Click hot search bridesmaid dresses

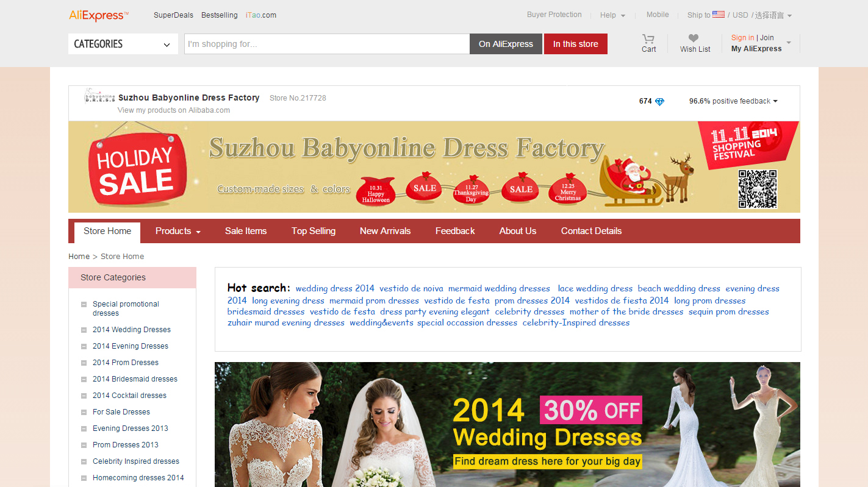266,312
